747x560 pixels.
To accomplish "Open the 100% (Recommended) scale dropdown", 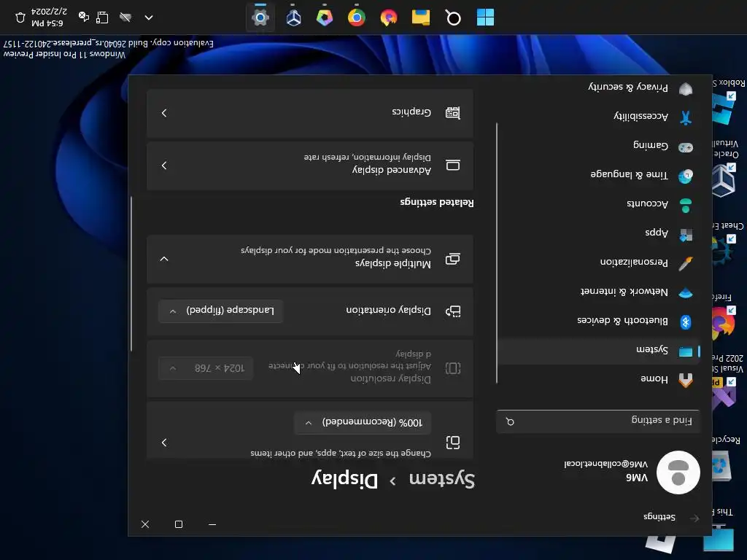I will 363,422.
